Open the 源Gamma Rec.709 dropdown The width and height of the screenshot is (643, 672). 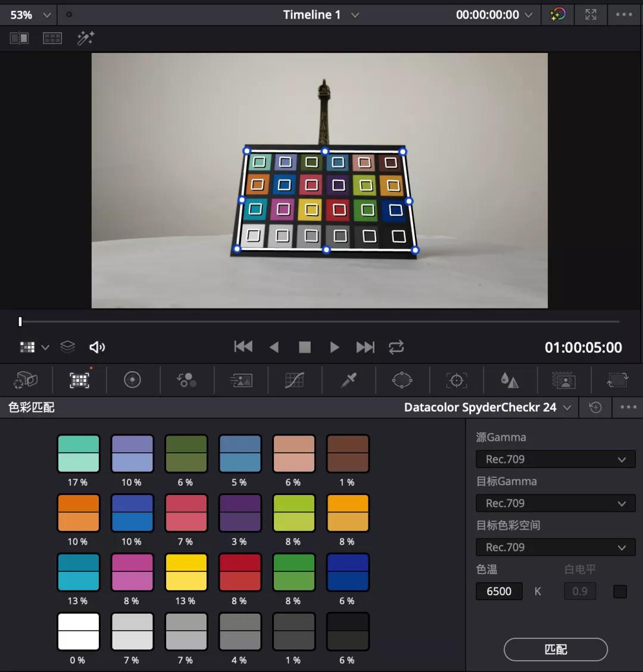pyautogui.click(x=555, y=459)
